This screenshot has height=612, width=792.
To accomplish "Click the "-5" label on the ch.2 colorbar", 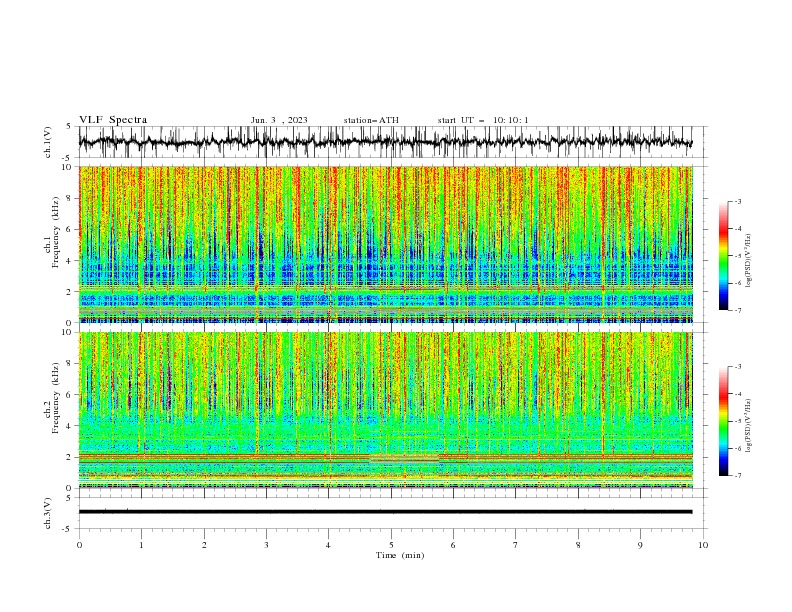I will point(738,421).
